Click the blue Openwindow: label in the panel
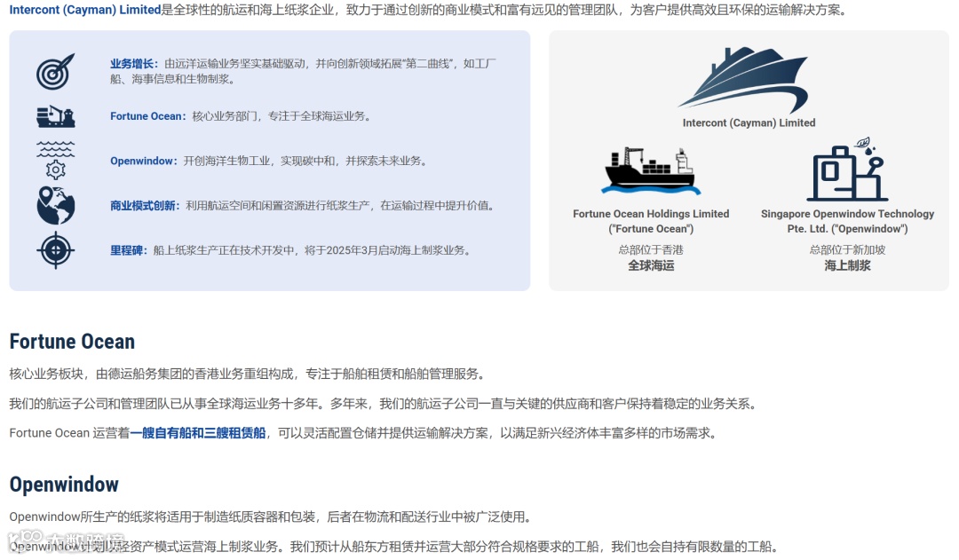 (144, 161)
